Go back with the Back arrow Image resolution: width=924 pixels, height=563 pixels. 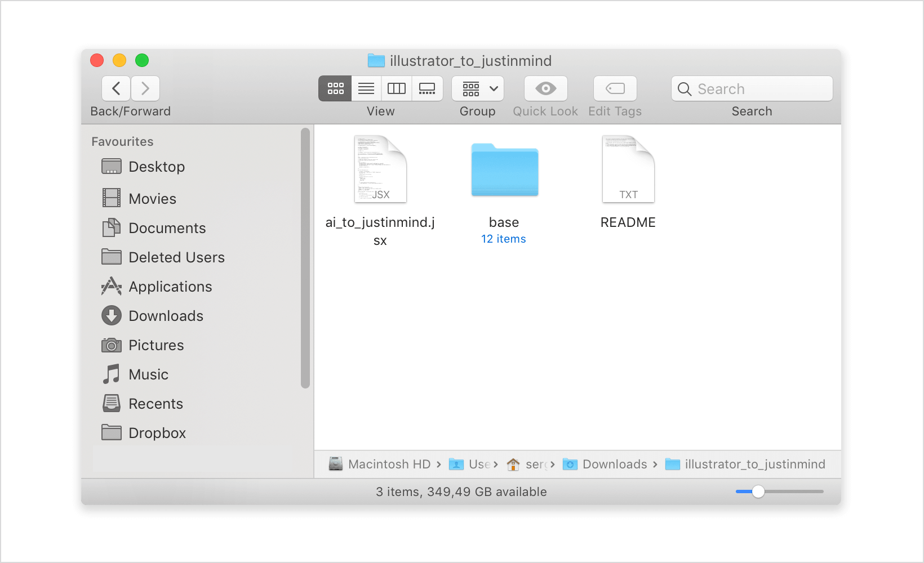[116, 88]
